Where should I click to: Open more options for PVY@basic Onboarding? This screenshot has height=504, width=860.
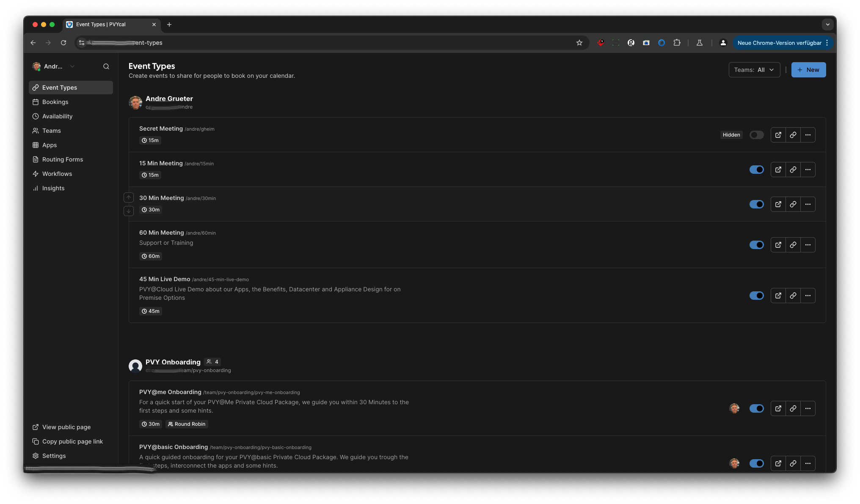[808, 463]
